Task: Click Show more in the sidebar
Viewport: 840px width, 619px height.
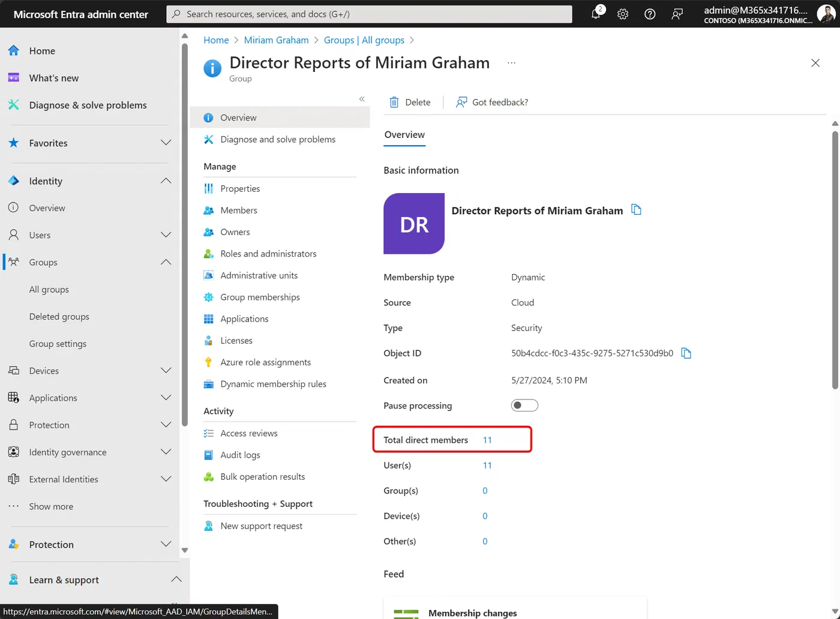Action: click(51, 507)
